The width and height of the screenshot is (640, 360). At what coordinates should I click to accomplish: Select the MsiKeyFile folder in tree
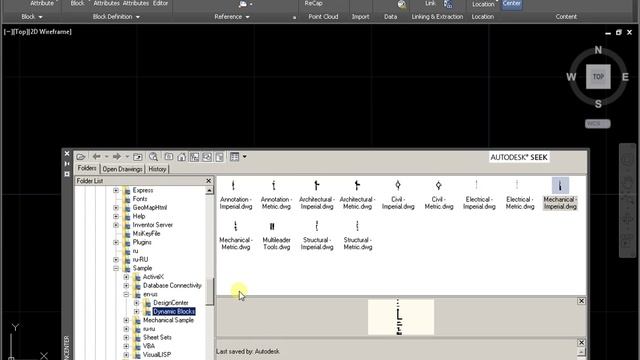[146, 233]
